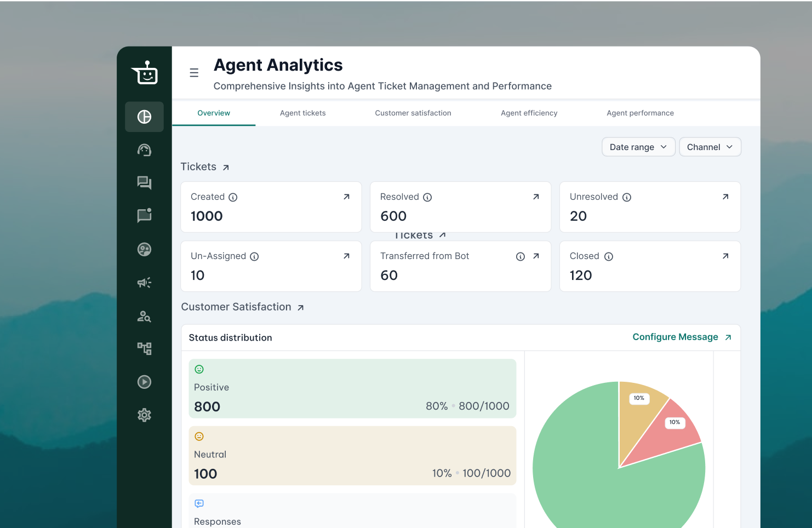Click the Status distribution title
This screenshot has width=812, height=528.
point(230,338)
